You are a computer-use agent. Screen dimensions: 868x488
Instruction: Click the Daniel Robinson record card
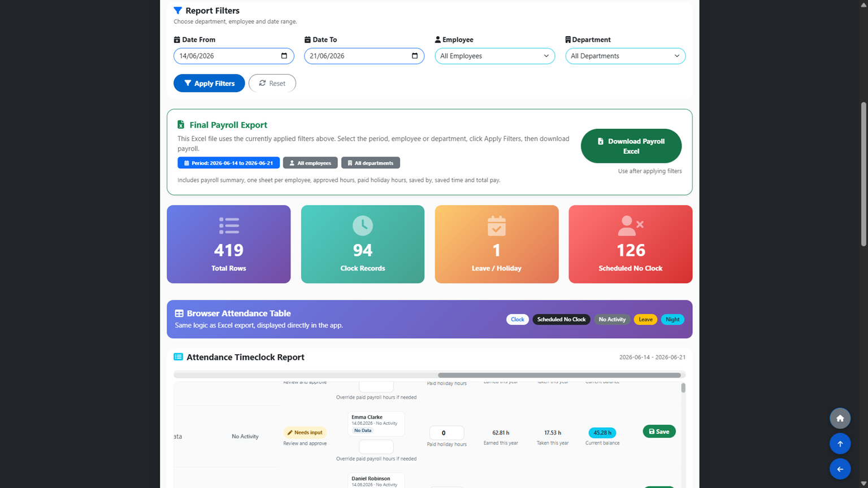(376, 481)
